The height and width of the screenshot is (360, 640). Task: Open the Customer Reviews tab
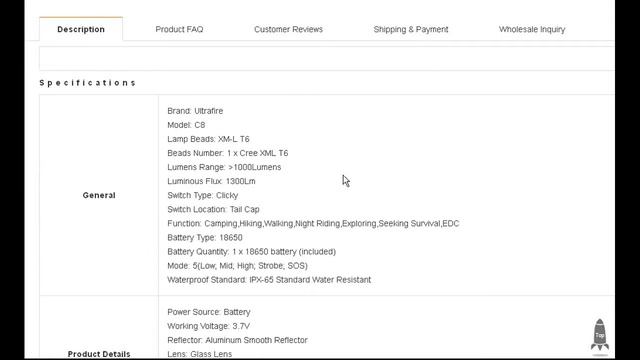288,29
